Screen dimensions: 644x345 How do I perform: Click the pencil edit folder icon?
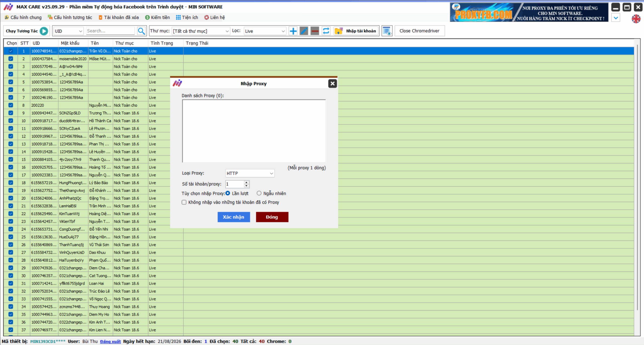tap(304, 31)
